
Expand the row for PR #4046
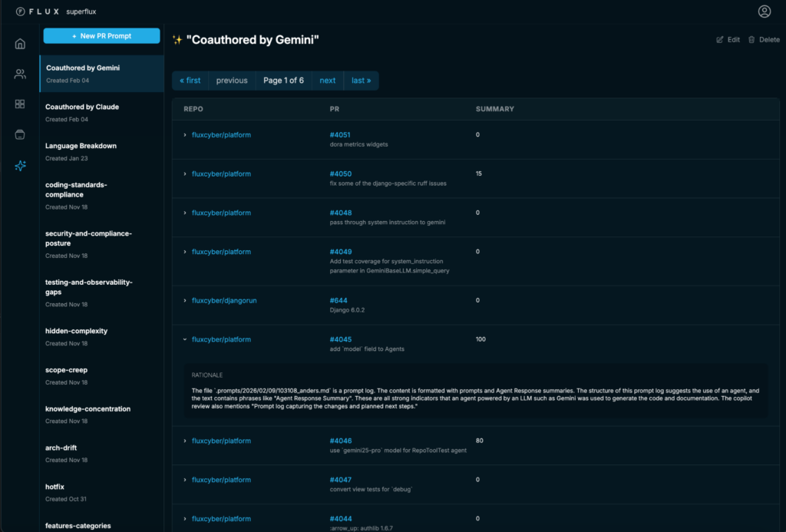[185, 441]
